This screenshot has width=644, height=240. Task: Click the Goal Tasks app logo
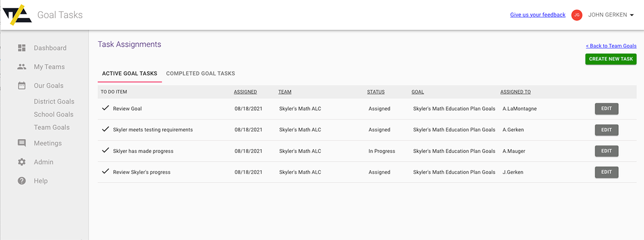pos(17,15)
